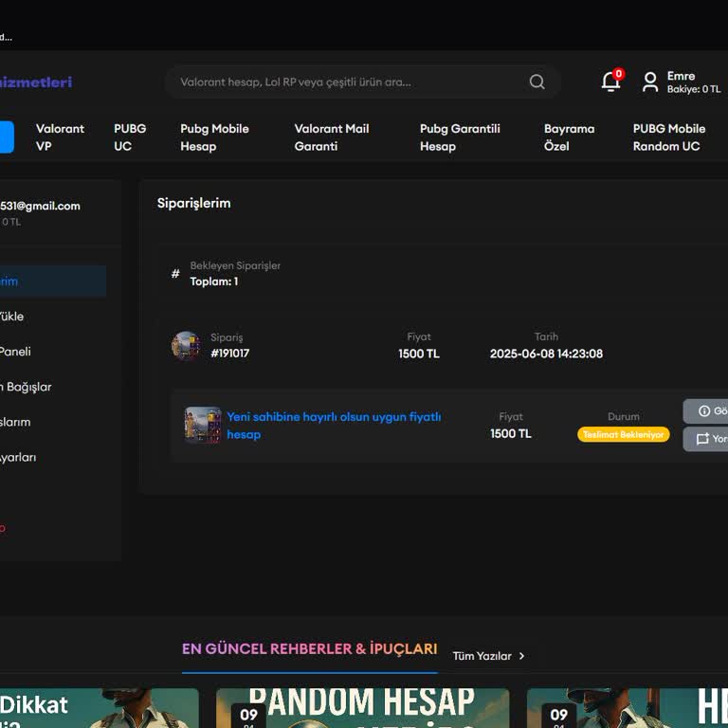Click EN GÜNCEL REHBERLER & İPUÇLARI heading
The height and width of the screenshot is (728, 728).
(x=310, y=648)
